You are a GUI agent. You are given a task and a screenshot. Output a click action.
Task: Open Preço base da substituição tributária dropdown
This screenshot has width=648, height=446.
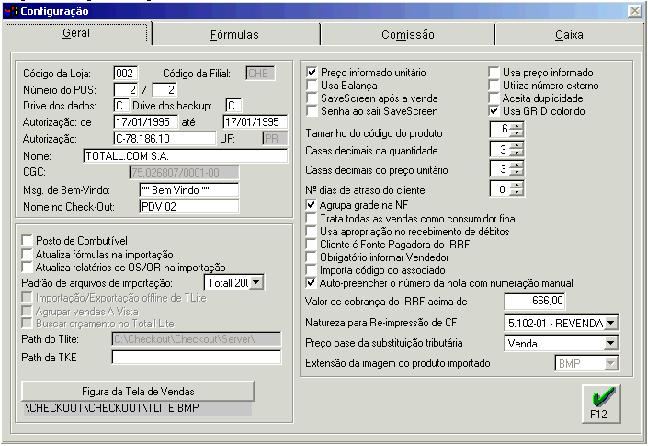tap(611, 343)
